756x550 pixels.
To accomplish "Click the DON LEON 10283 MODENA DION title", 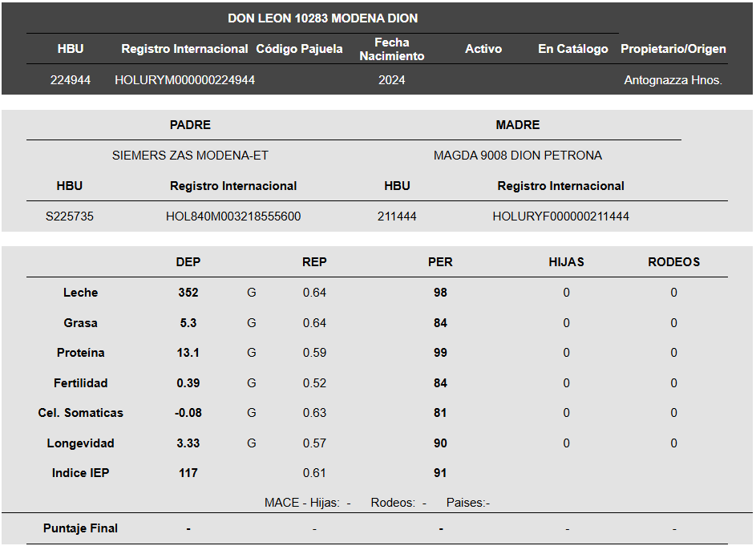I will tap(322, 18).
